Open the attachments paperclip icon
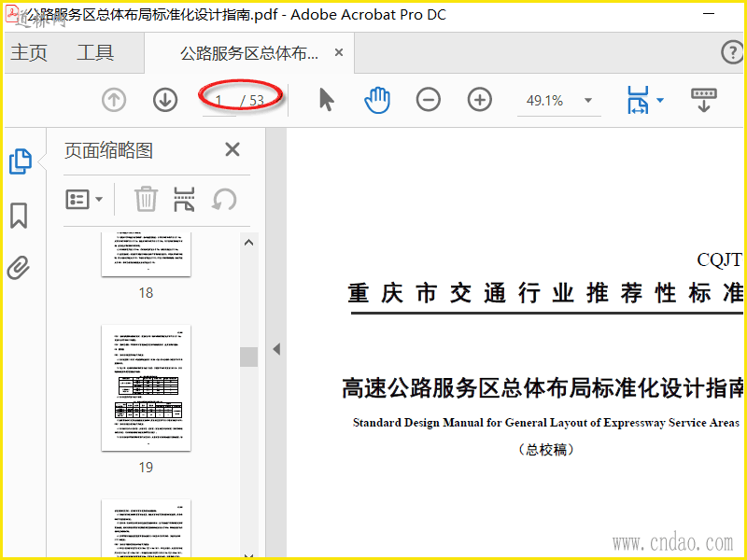Viewport: 747px width, 560px height. (19, 267)
